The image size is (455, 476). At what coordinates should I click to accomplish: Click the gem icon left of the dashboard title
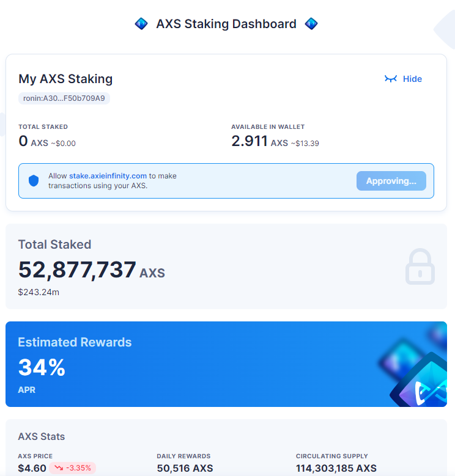click(141, 24)
